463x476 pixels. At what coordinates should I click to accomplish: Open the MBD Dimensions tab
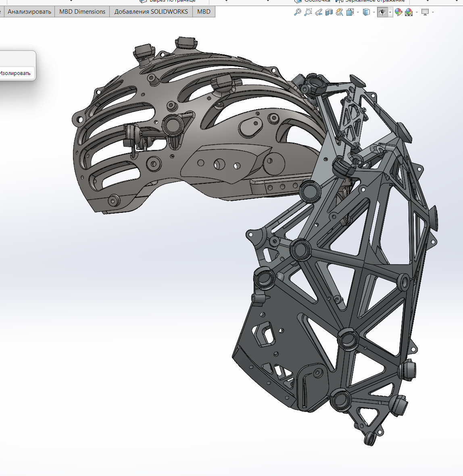coord(82,12)
